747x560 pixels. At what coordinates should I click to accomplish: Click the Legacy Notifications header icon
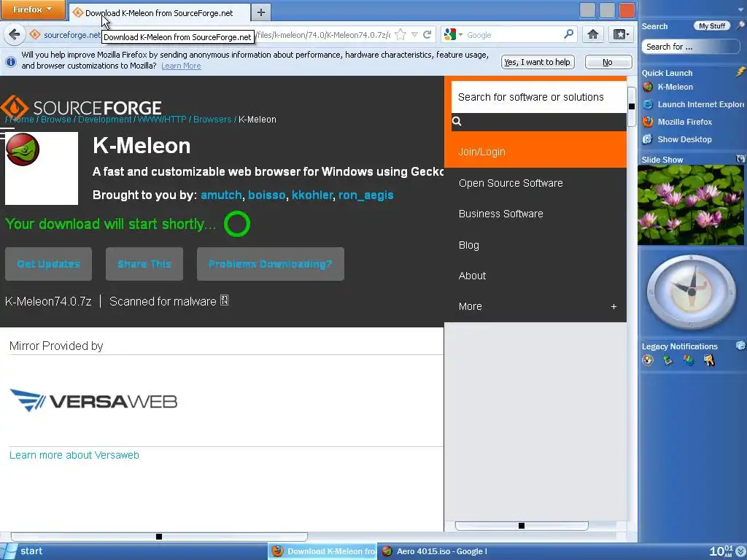click(740, 346)
